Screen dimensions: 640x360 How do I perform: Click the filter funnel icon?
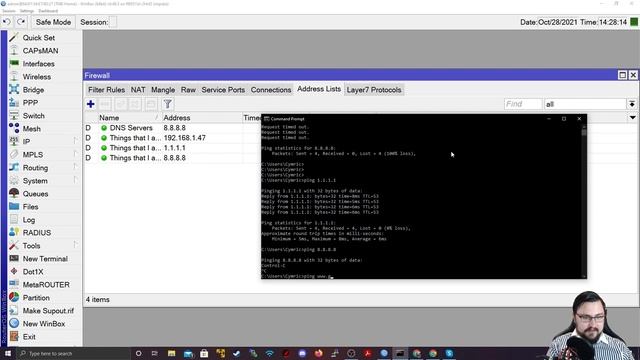(167, 104)
